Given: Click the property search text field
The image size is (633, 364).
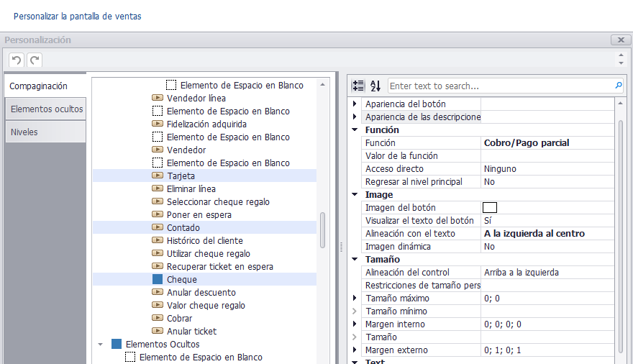Looking at the screenshot, I should [x=501, y=86].
